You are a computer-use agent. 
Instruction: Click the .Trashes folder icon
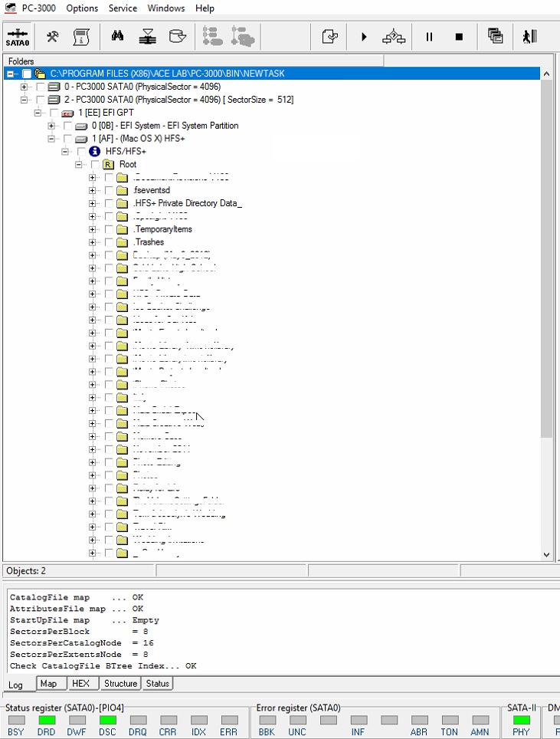123,242
